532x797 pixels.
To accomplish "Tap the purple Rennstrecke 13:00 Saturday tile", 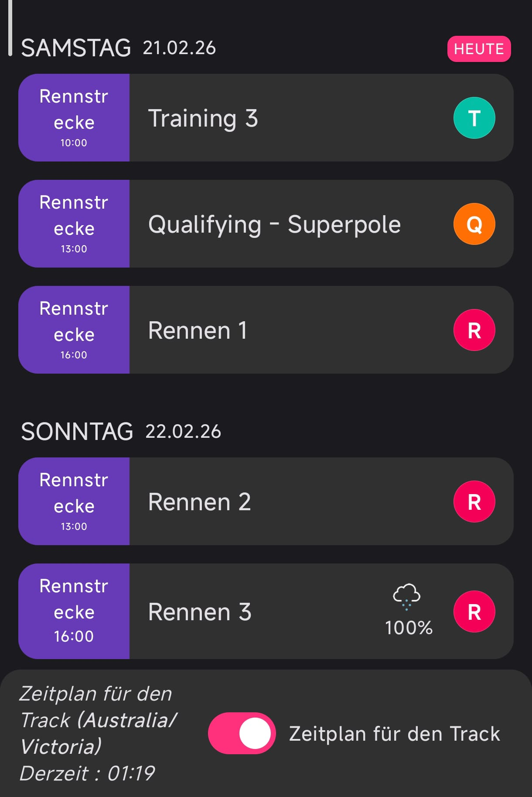I will [x=74, y=224].
